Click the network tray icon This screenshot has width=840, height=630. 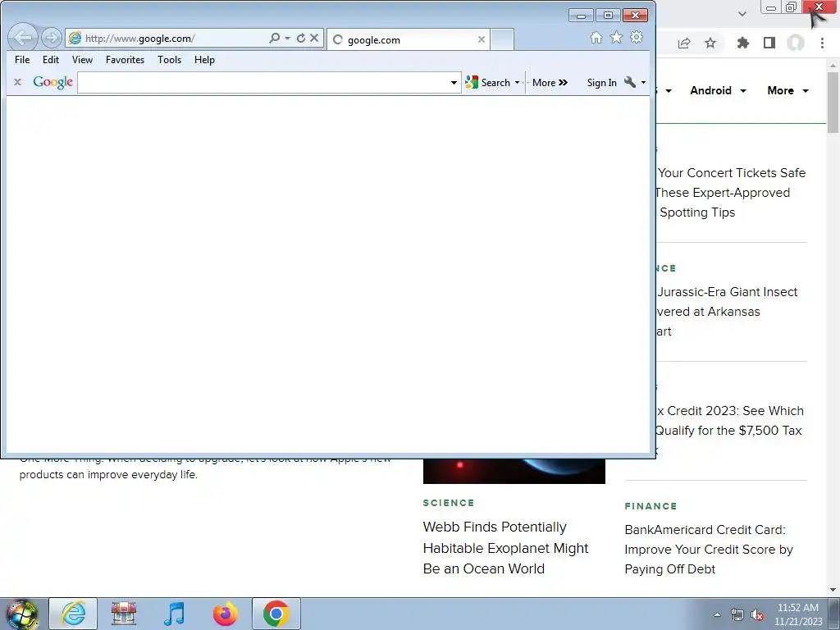(x=737, y=615)
